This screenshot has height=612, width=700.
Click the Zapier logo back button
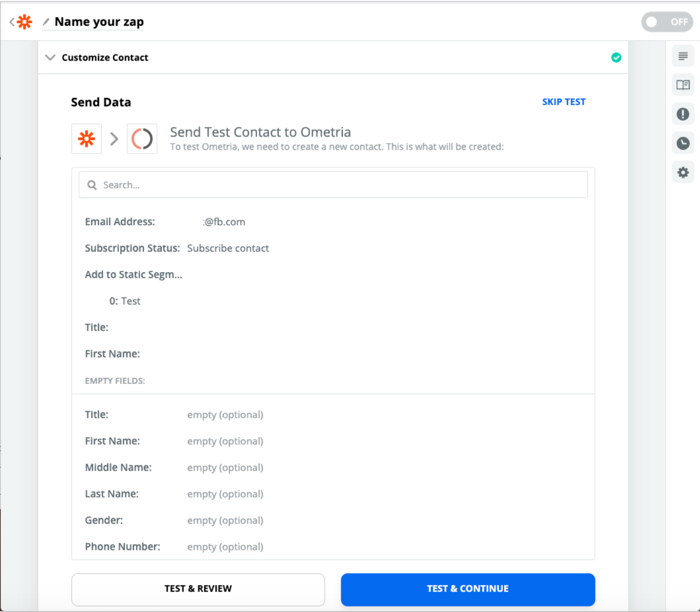[21, 22]
